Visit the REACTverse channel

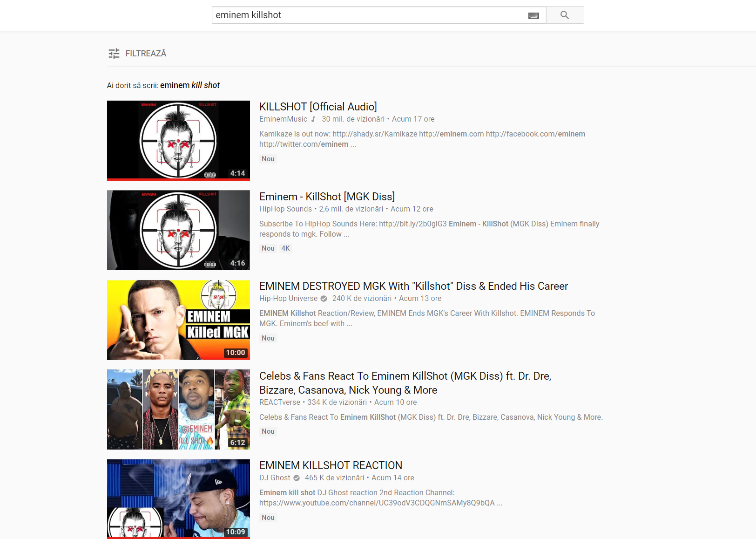click(x=280, y=403)
